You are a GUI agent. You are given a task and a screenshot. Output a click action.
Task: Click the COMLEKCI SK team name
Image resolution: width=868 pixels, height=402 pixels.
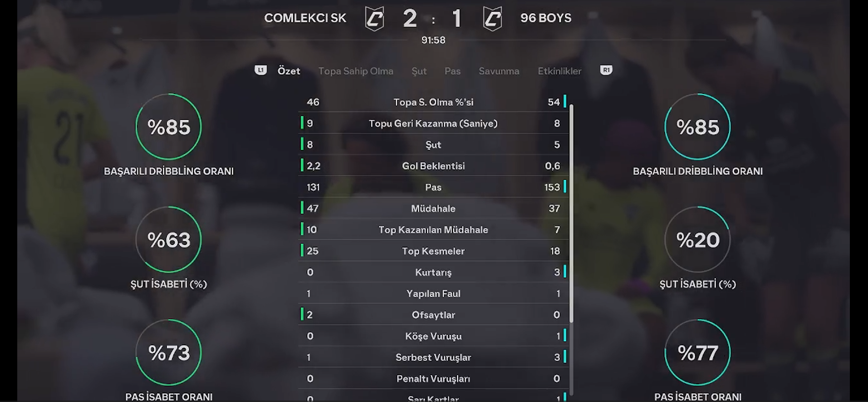click(x=305, y=18)
